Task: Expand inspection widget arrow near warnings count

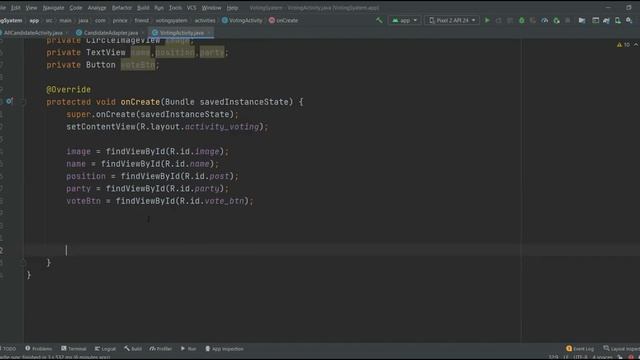Action: coord(636,44)
